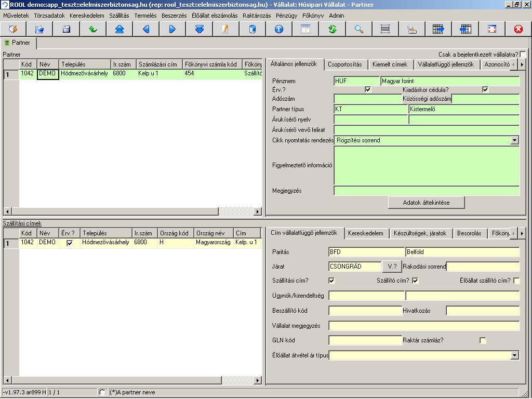Click the open folder toolbar icon

click(39, 29)
